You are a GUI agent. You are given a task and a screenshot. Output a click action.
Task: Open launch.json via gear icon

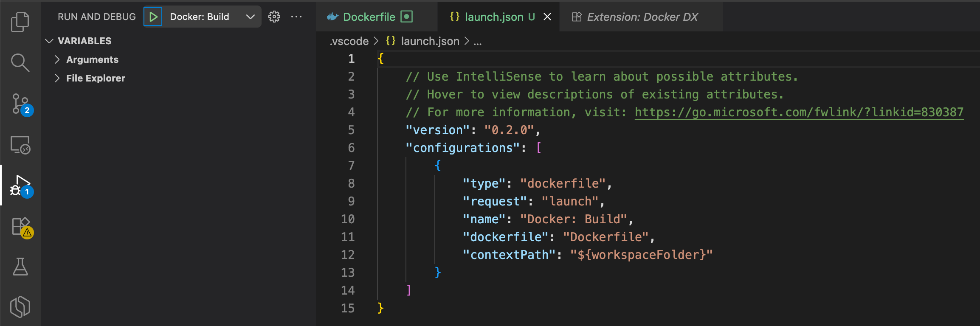(274, 17)
